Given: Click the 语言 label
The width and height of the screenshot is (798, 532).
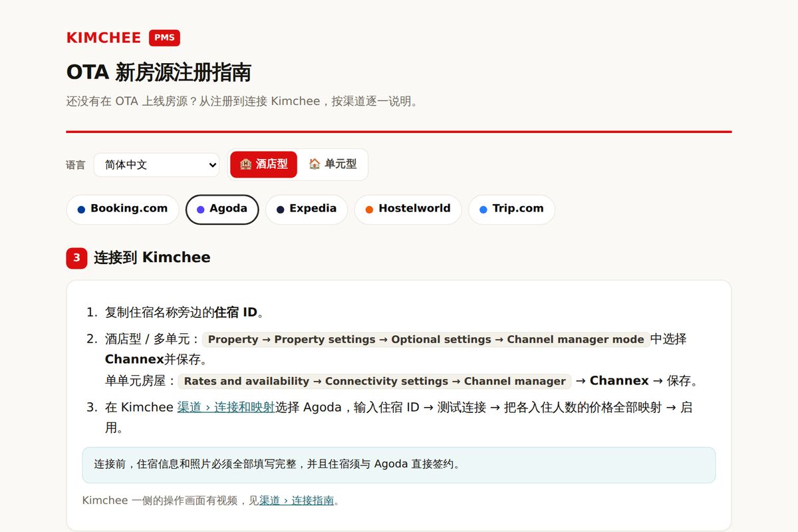Looking at the screenshot, I should tap(76, 165).
